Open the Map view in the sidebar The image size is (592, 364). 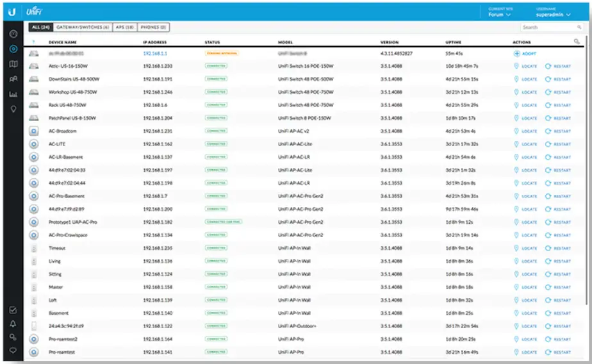coord(13,64)
